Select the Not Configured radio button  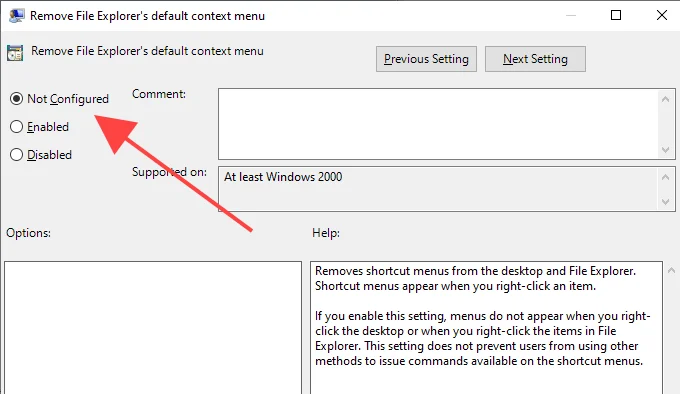coord(16,99)
